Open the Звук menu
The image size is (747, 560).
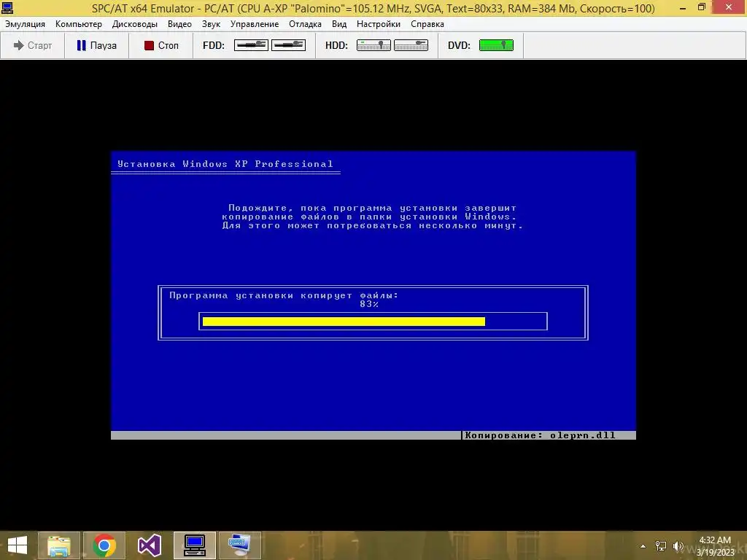[211, 24]
